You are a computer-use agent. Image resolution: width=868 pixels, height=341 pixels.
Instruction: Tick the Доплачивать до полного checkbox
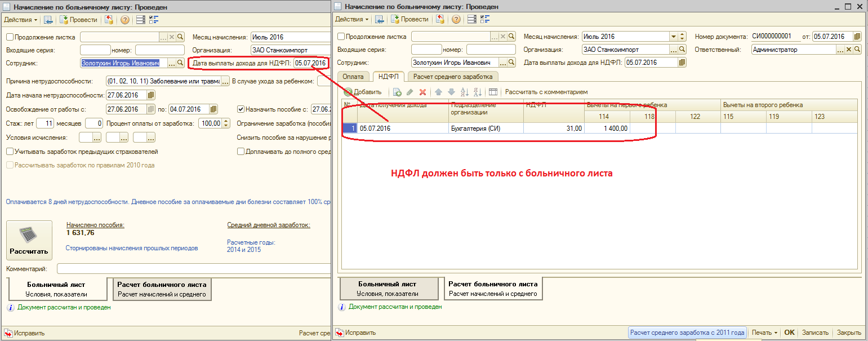pos(241,152)
